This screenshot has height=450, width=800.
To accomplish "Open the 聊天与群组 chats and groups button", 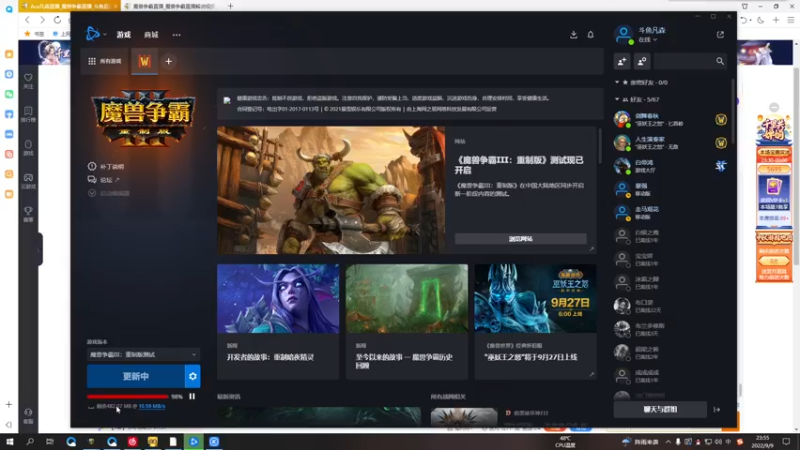I will pos(660,409).
